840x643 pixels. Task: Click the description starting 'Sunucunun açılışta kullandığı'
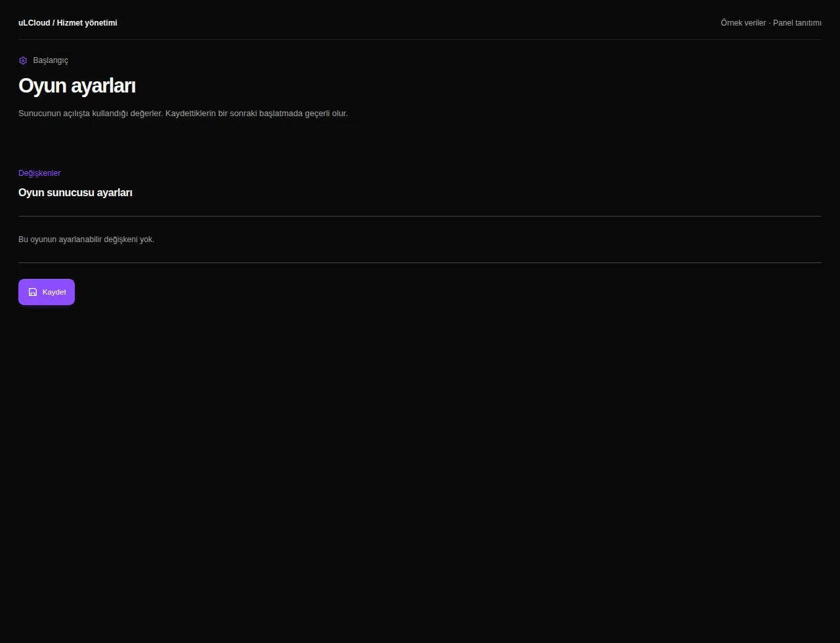[x=183, y=114]
